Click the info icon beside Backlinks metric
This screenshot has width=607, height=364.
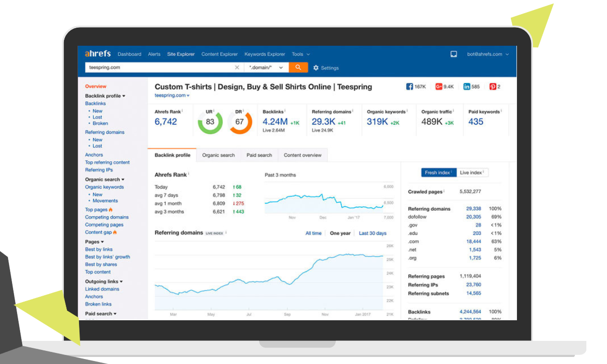284,111
